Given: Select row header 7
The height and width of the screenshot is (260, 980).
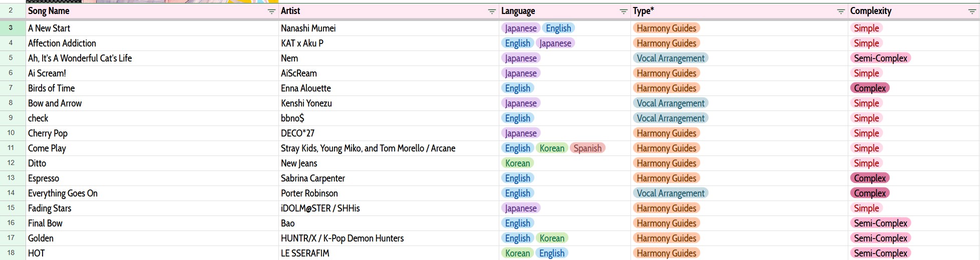Looking at the screenshot, I should coord(13,88).
